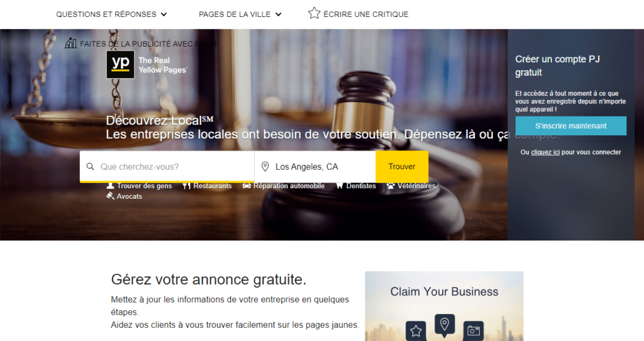Select the Trouver des gens person icon
The height and width of the screenshot is (341, 644).
(x=110, y=186)
